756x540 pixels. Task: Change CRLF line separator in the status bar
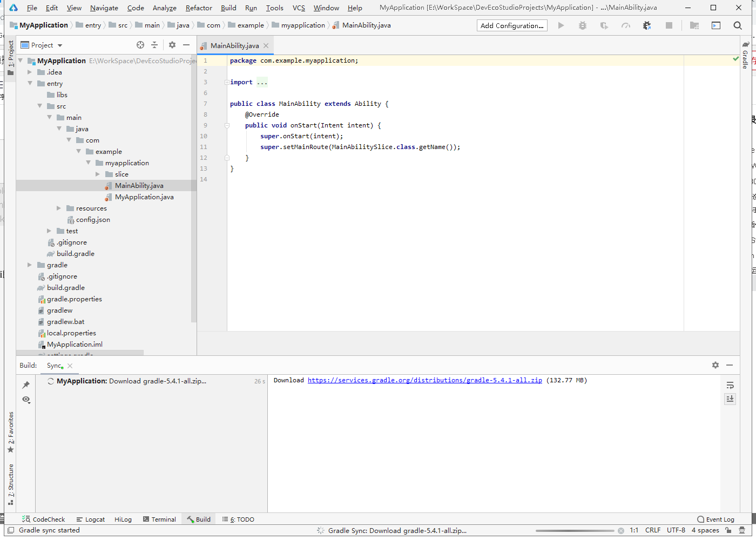pyautogui.click(x=653, y=530)
